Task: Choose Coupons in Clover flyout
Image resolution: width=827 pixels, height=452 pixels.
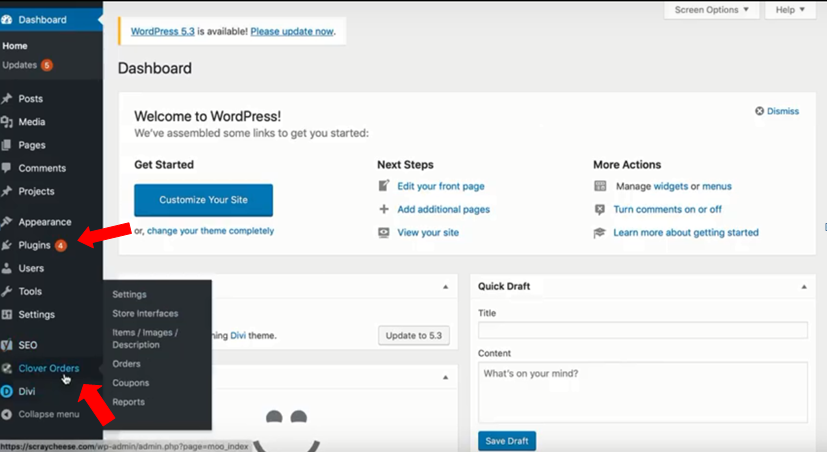Action: point(130,383)
